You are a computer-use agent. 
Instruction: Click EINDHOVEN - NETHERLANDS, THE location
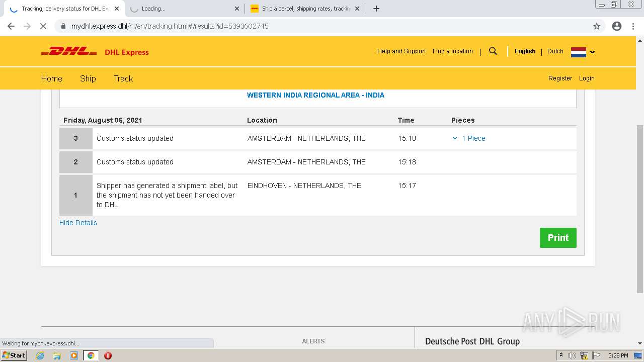coord(304,186)
